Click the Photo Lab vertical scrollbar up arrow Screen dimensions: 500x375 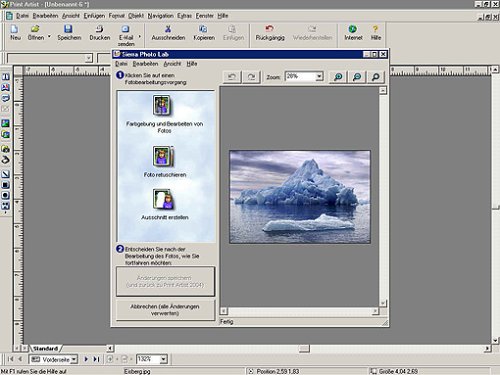pos(383,90)
